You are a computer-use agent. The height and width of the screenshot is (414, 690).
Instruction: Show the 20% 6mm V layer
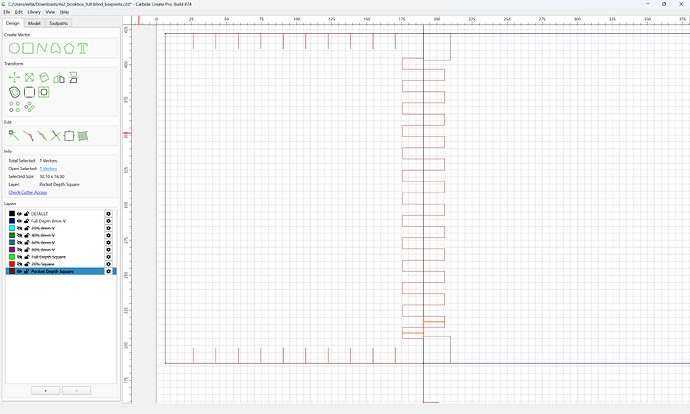point(19,228)
